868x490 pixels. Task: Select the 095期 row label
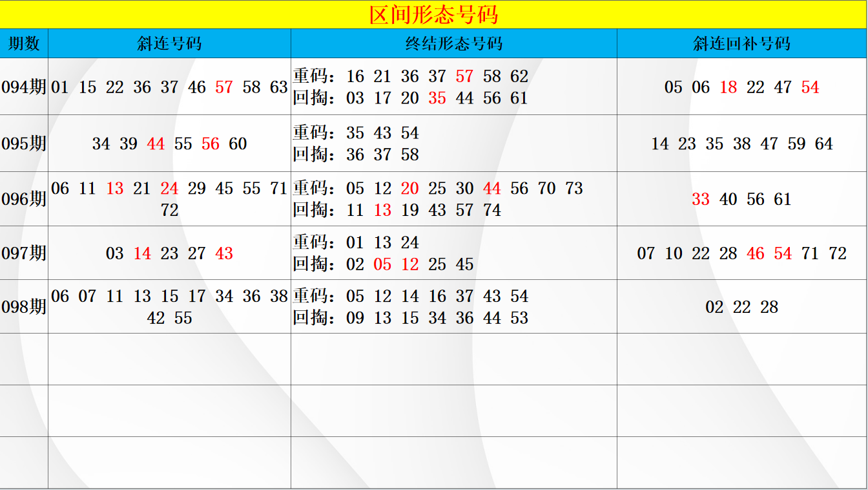pyautogui.click(x=24, y=144)
